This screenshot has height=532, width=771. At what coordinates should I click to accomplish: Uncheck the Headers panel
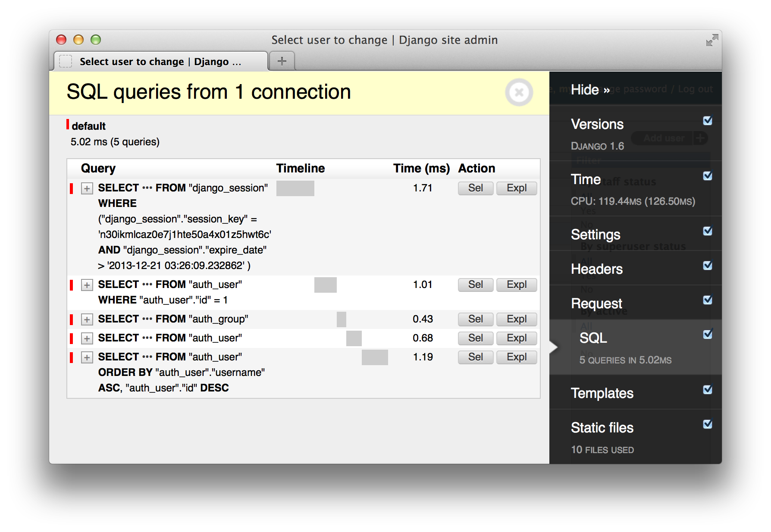707,266
